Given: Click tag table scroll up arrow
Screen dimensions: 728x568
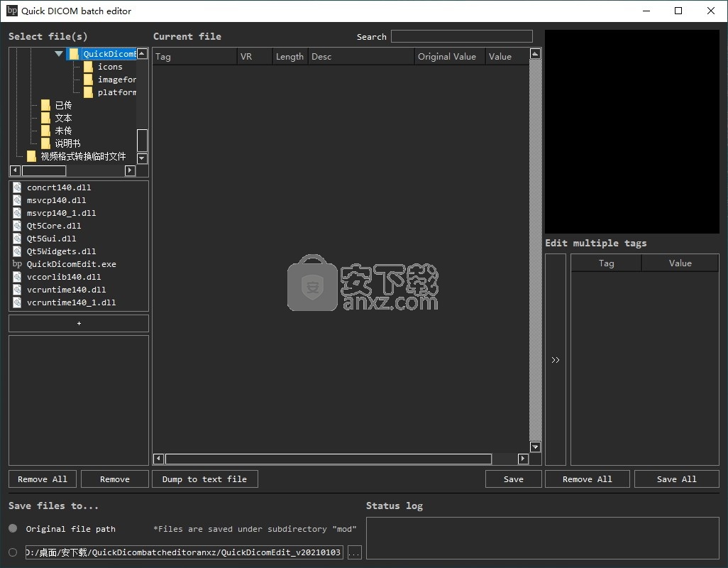Looking at the screenshot, I should [535, 54].
